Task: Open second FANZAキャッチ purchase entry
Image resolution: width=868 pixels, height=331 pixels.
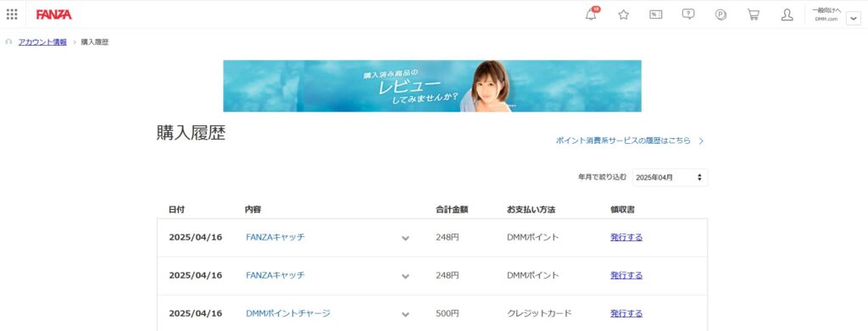Action: tap(275, 275)
